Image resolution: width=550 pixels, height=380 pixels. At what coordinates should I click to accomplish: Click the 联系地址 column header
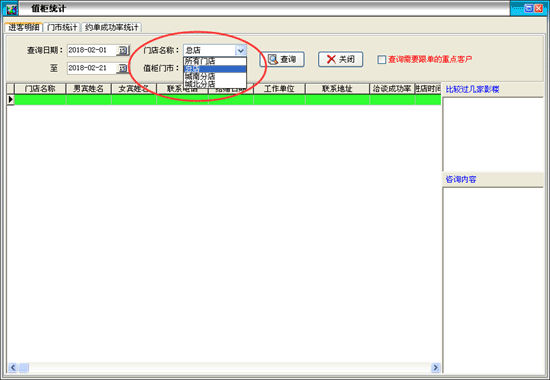[x=337, y=89]
